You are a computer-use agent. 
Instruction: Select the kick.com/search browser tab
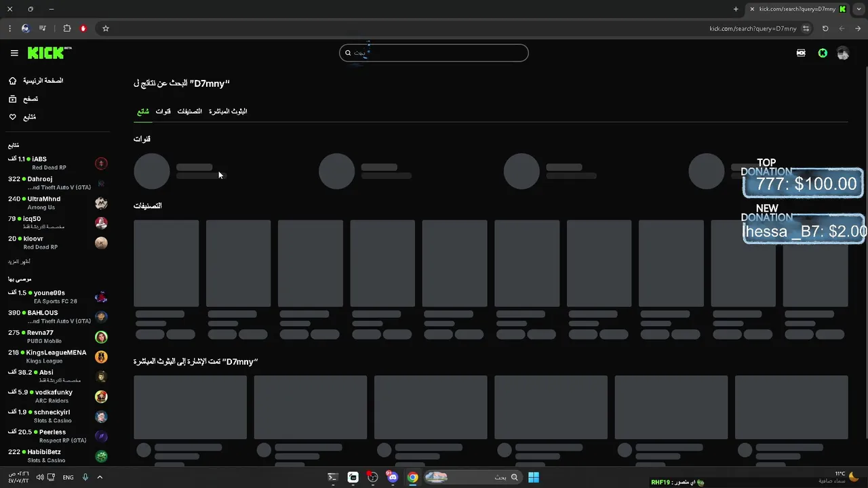[x=797, y=9]
